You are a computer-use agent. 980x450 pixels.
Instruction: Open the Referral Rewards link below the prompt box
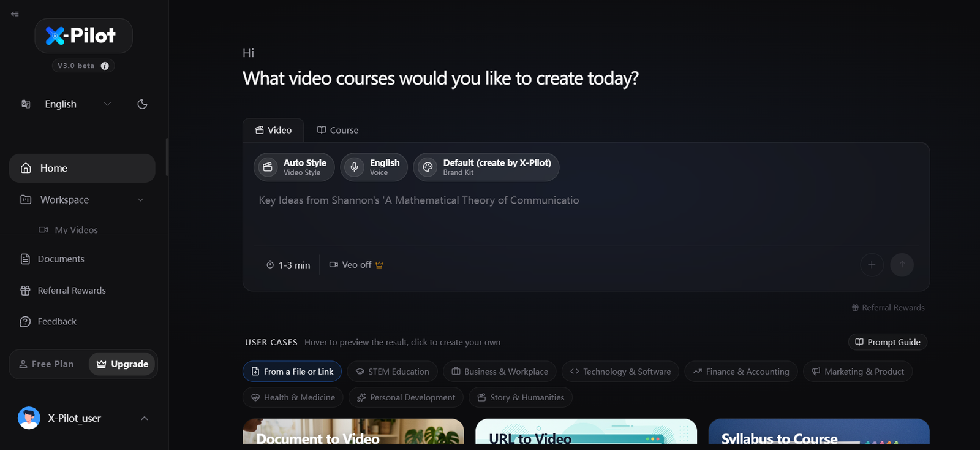point(888,308)
